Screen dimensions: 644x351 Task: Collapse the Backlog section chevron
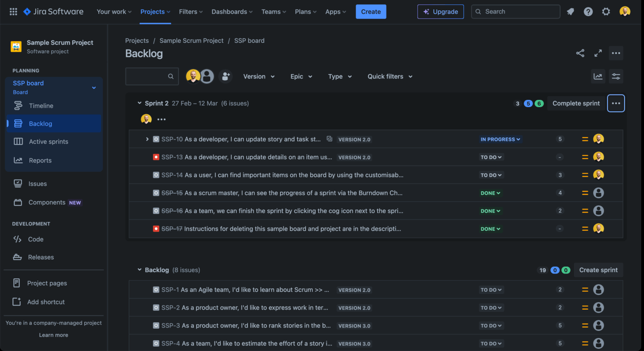[140, 270]
